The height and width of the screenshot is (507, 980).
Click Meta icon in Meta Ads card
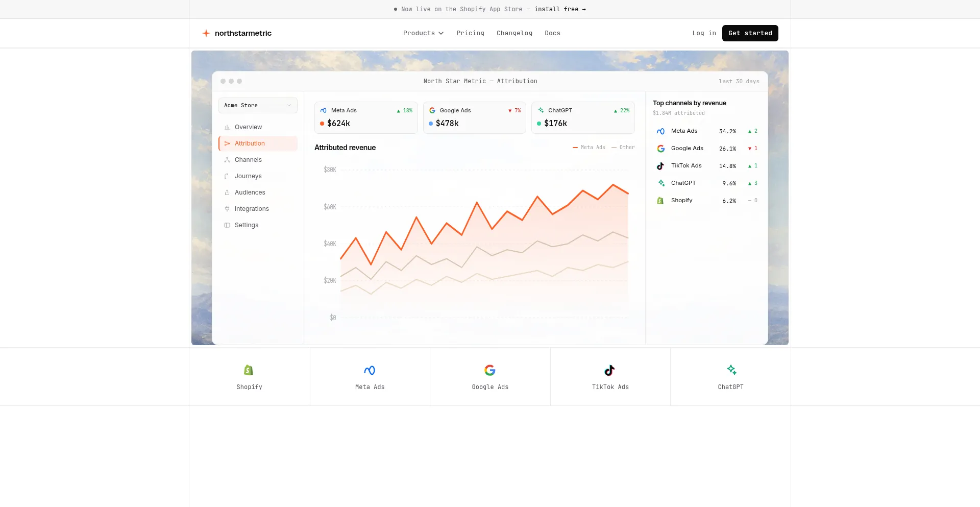[x=324, y=110]
